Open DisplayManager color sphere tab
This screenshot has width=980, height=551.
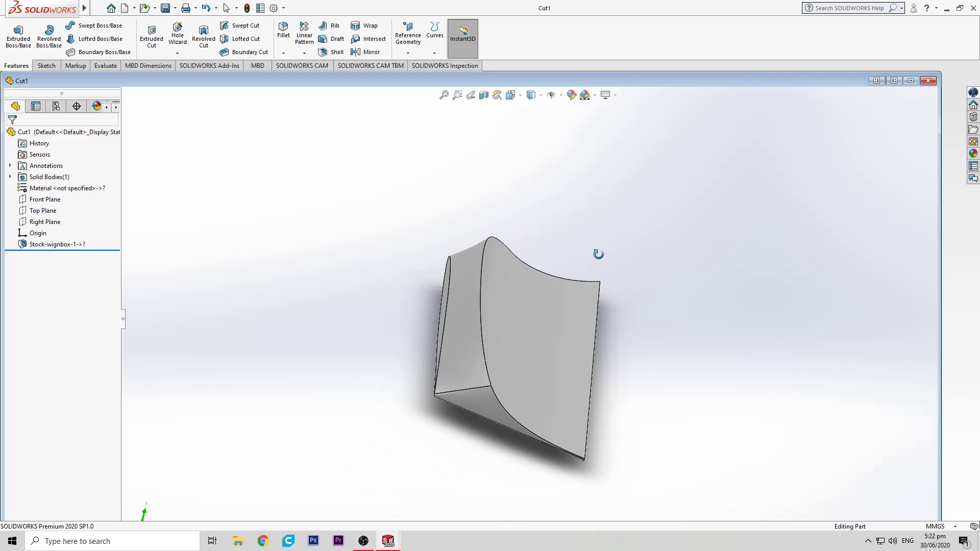[x=96, y=106]
